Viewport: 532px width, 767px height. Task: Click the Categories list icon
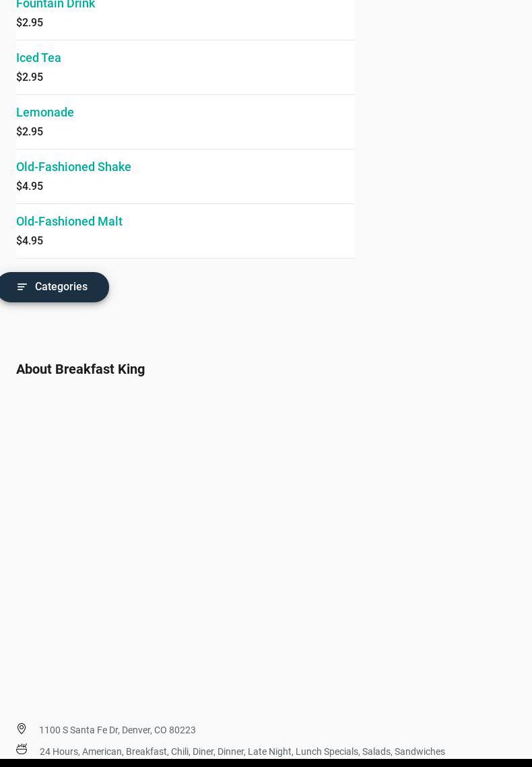[x=22, y=287]
